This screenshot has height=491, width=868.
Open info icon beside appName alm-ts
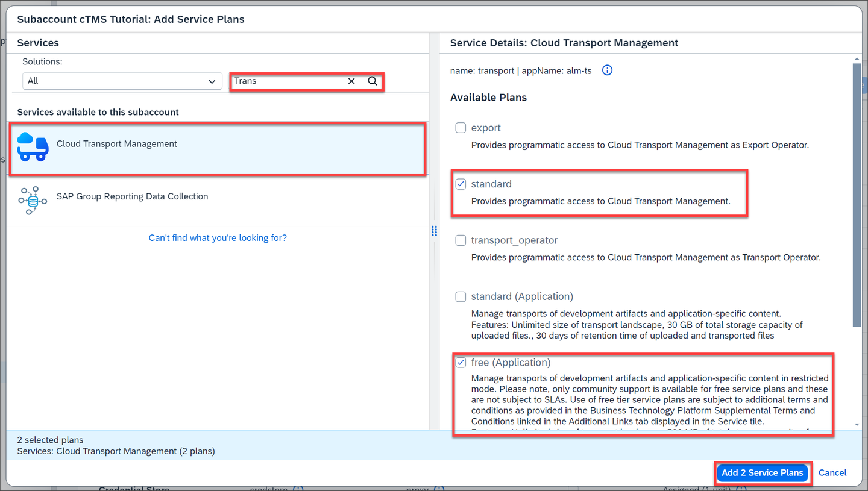[608, 70]
